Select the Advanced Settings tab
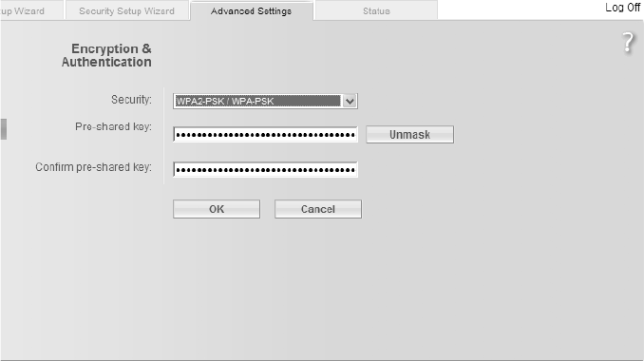The width and height of the screenshot is (644, 361). [252, 10]
